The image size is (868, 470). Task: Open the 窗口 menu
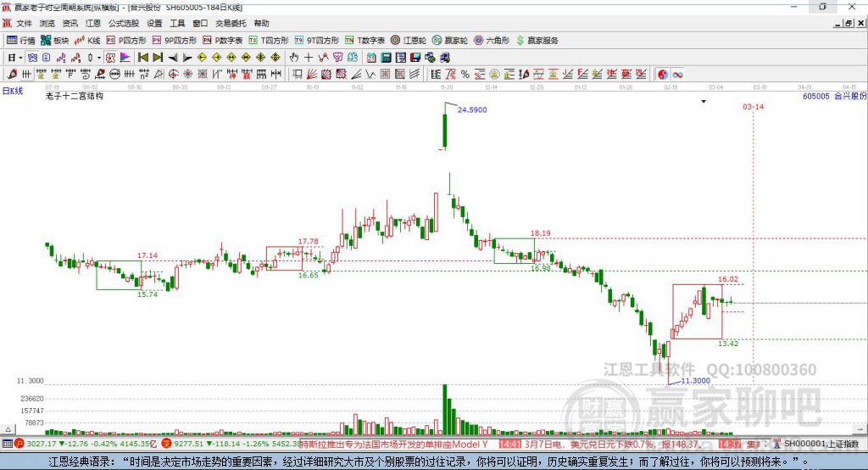coord(200,23)
